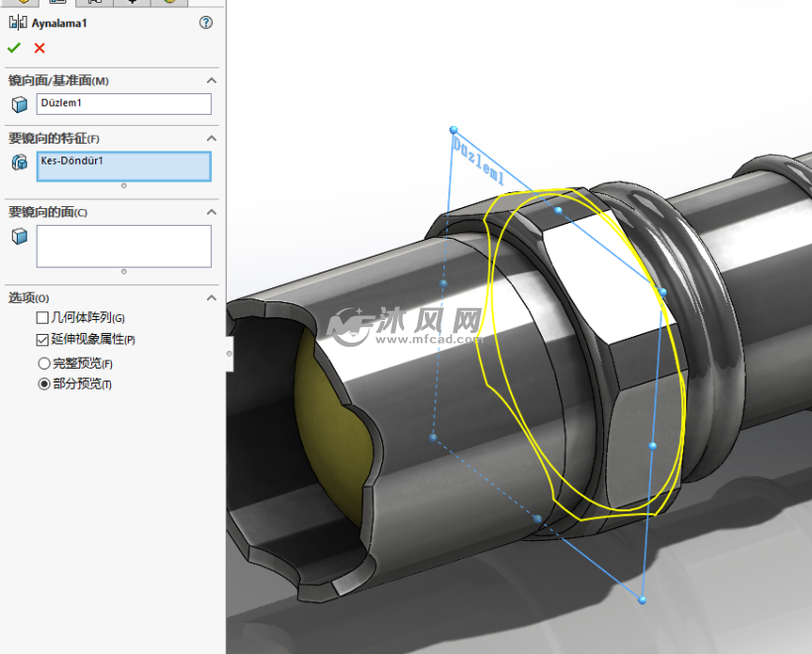
Task: Click the Aynalama1 mirror feature icon
Action: coord(18,22)
